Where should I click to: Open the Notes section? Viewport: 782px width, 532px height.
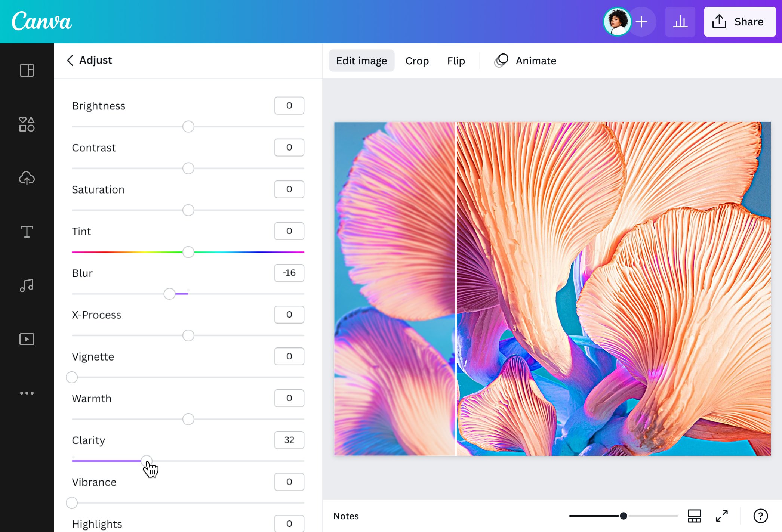coord(346,516)
